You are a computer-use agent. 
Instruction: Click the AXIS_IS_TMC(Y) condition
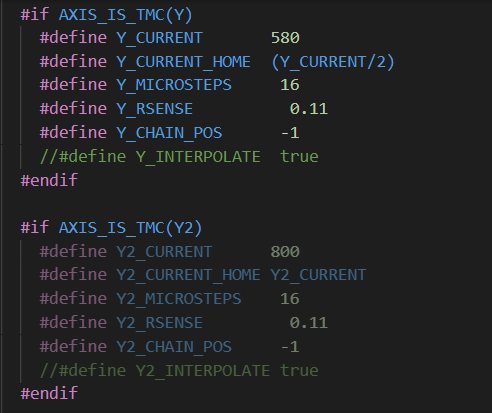coord(126,15)
